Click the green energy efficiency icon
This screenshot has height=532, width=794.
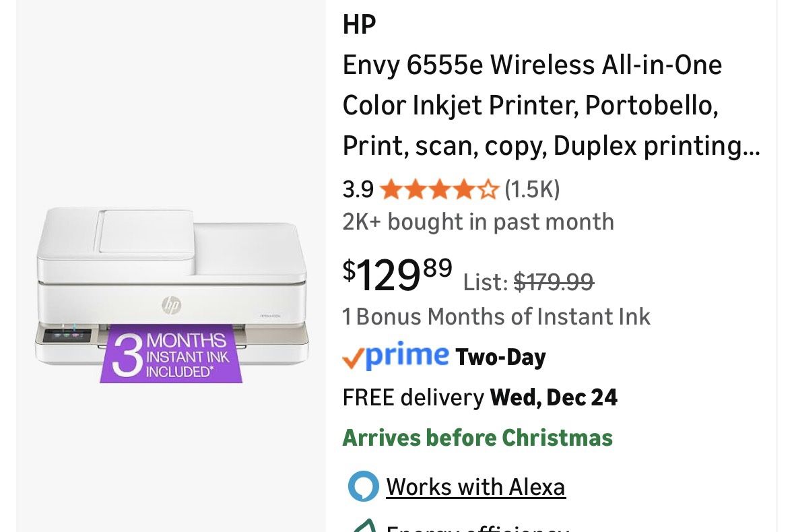[x=364, y=526]
